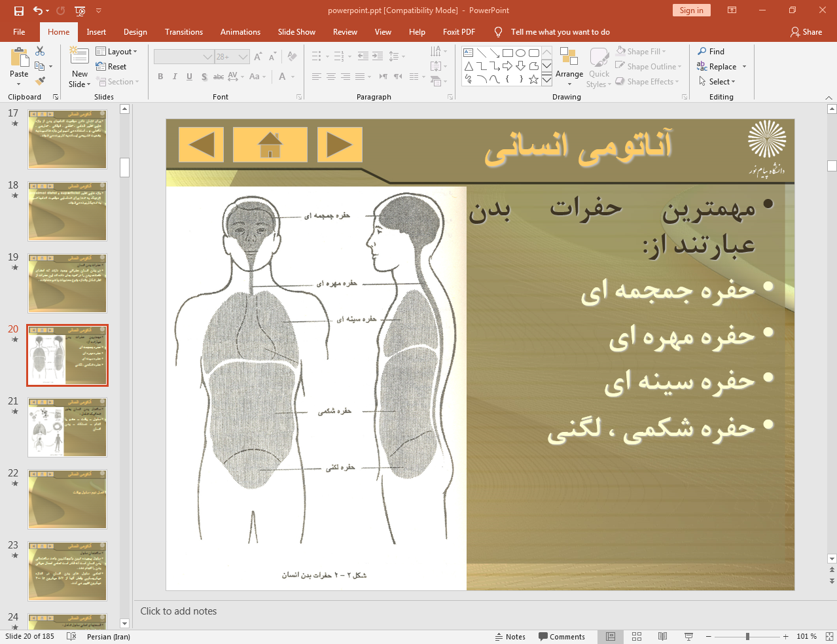837x644 pixels.
Task: Click the Format Painter brush icon
Action: (40, 81)
